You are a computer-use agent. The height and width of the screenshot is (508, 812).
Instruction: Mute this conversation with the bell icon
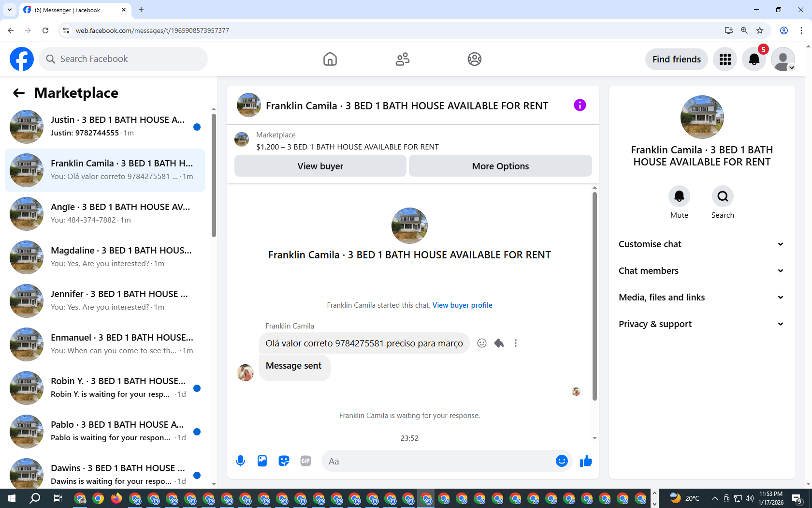(679, 196)
